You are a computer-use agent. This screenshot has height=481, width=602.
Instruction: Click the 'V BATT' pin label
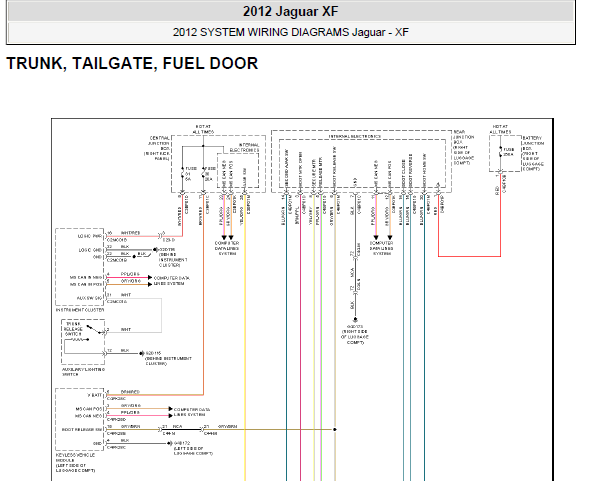click(95, 395)
